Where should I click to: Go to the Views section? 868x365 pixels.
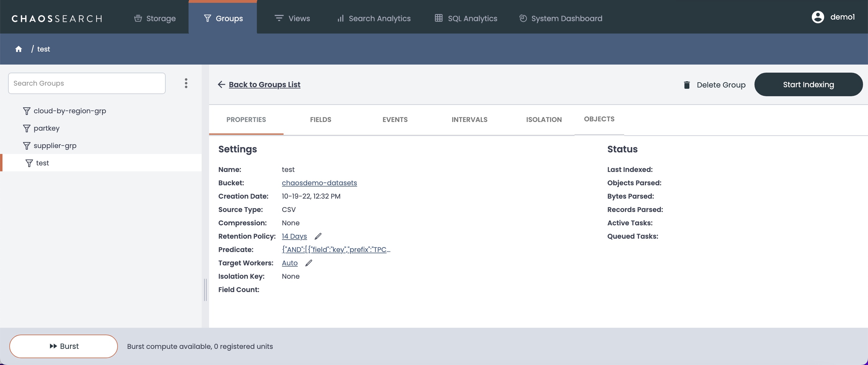(x=292, y=19)
